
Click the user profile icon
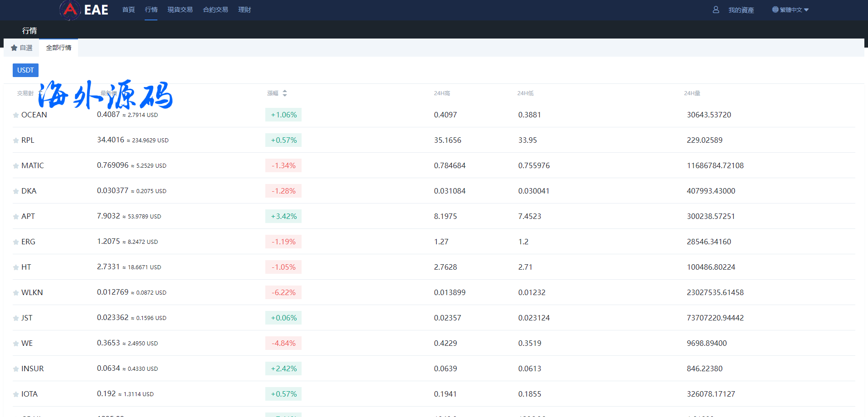pos(716,10)
